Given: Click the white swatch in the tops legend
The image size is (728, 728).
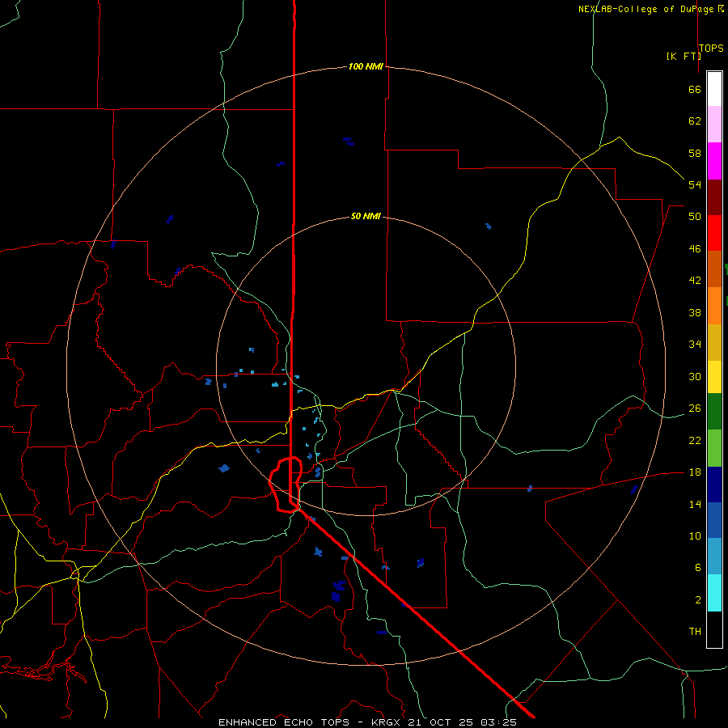Looking at the screenshot, I should point(714,89).
